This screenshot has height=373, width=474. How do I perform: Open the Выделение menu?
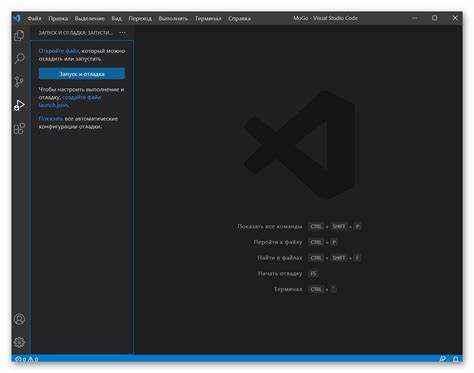coord(90,19)
